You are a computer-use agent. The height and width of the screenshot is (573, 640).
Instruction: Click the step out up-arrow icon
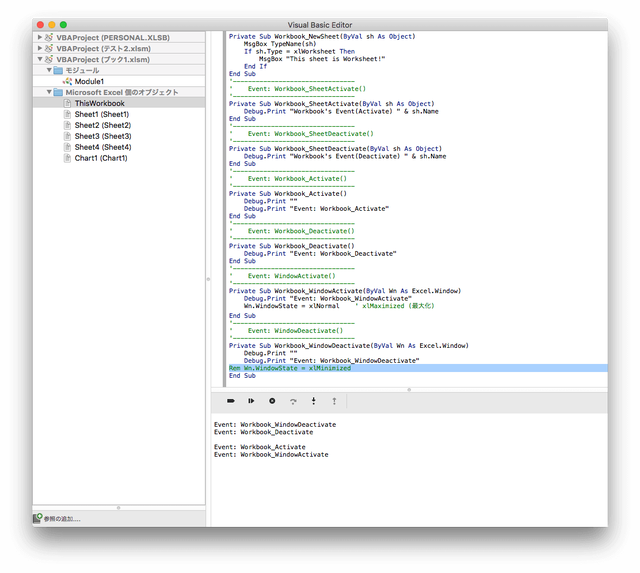point(334,401)
